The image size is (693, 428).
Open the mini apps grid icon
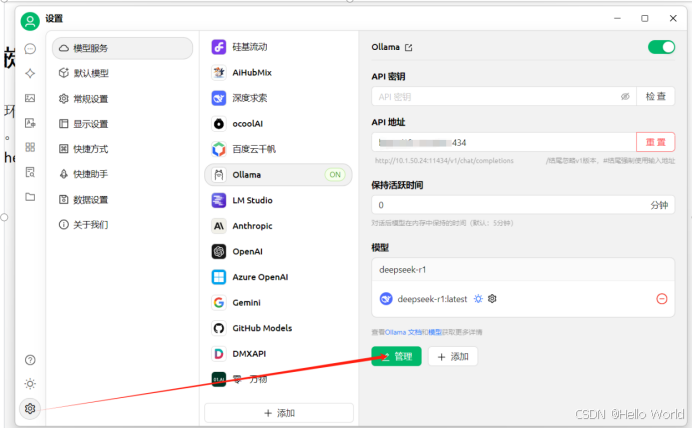[x=30, y=147]
